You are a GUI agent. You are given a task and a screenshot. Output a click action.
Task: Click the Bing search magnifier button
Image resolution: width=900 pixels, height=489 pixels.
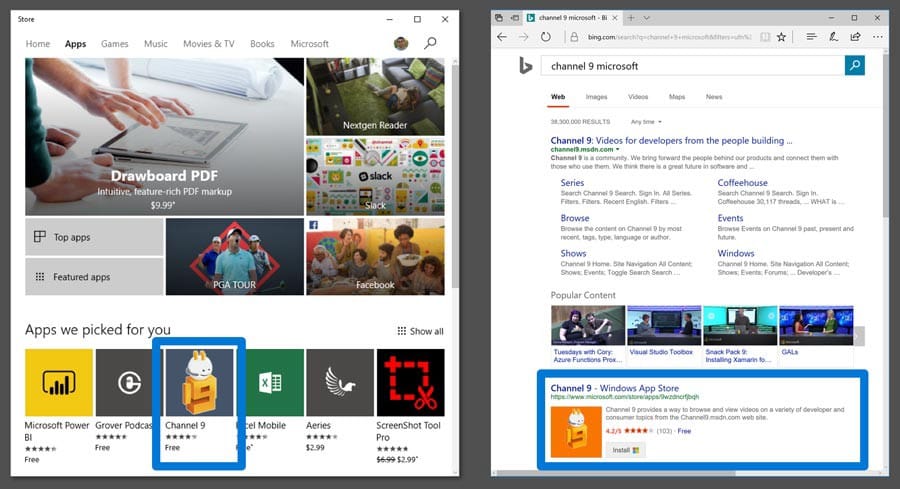855,65
